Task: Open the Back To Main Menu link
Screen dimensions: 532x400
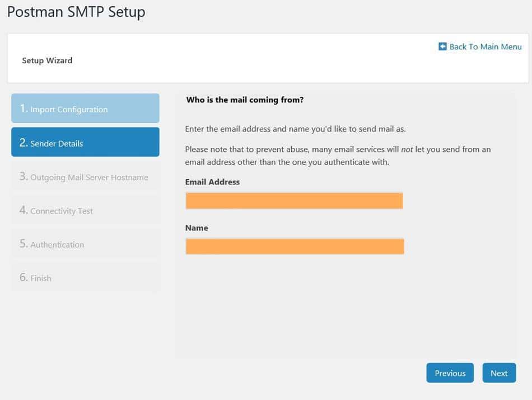Action: (x=485, y=46)
